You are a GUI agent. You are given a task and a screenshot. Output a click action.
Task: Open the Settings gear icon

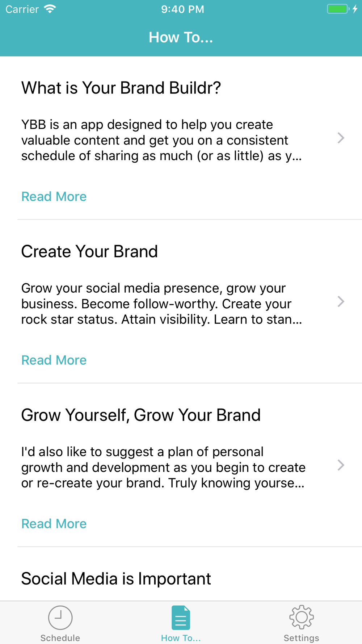coord(302,617)
